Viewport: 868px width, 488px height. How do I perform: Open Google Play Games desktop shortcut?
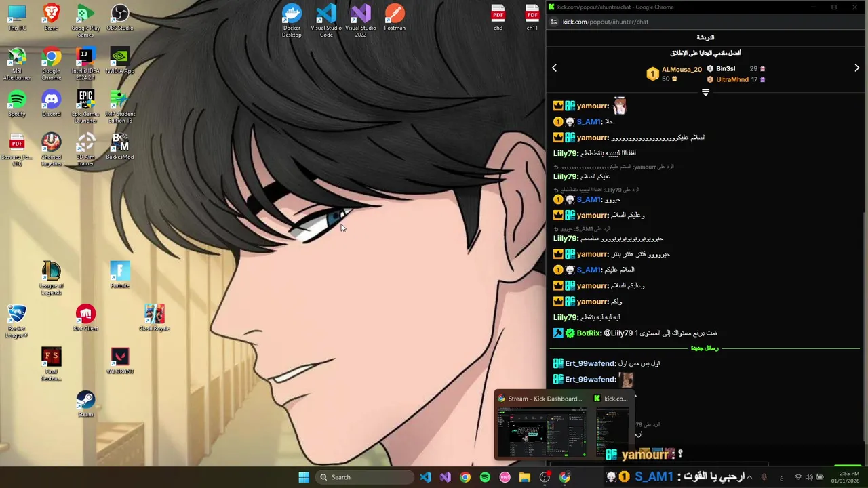85,20
